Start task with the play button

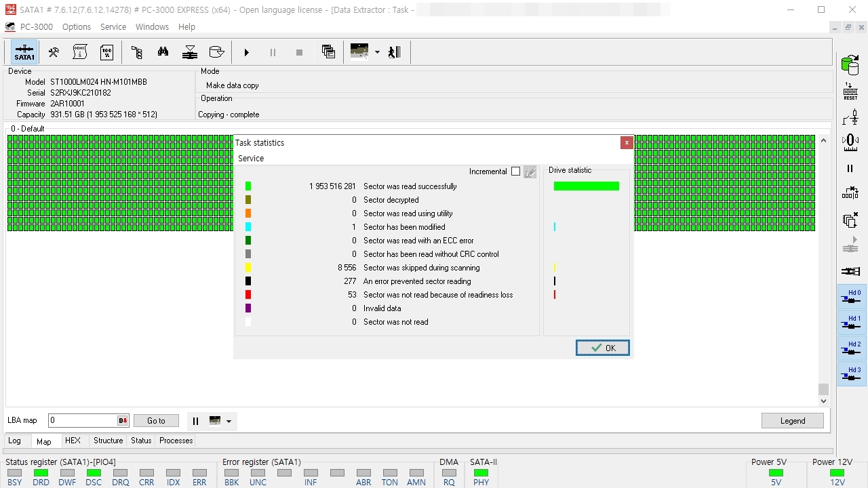246,52
